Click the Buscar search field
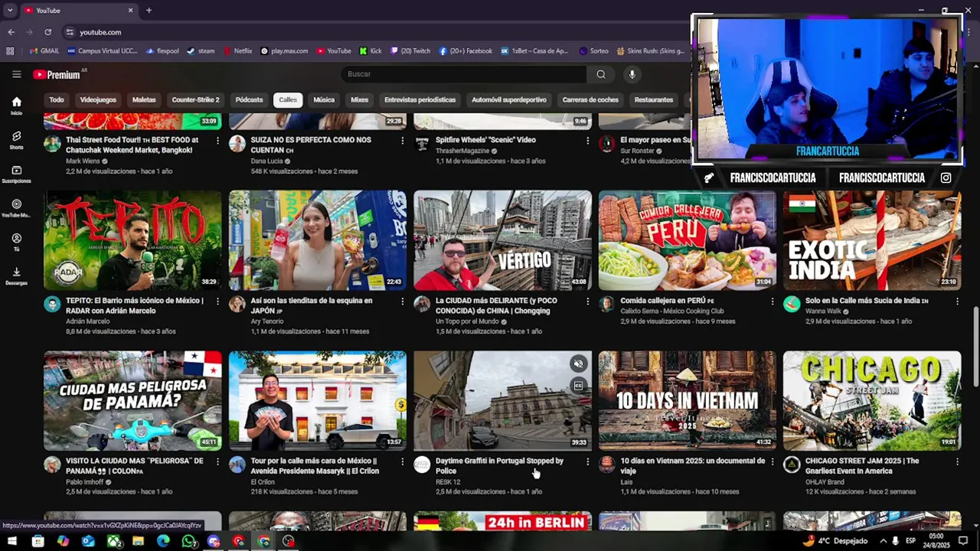The width and height of the screenshot is (980, 551). point(464,74)
